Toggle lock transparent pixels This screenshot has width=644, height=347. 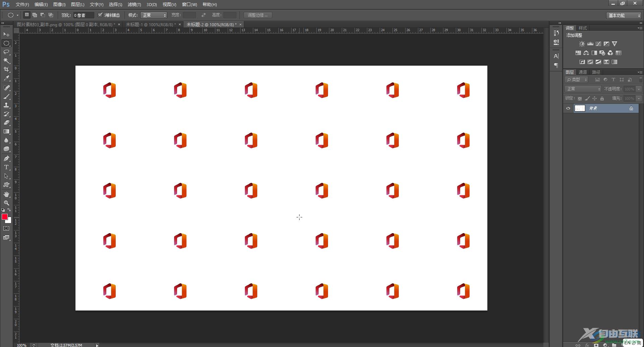(x=580, y=98)
